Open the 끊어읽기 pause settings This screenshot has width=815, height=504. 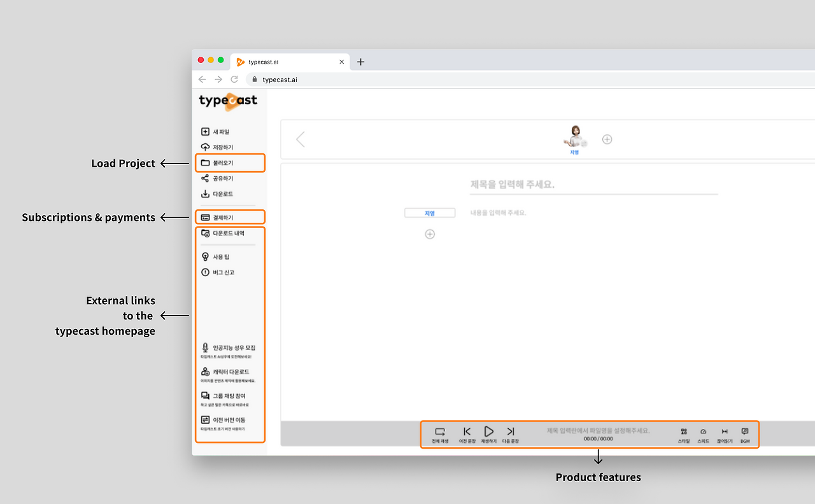pos(725,435)
